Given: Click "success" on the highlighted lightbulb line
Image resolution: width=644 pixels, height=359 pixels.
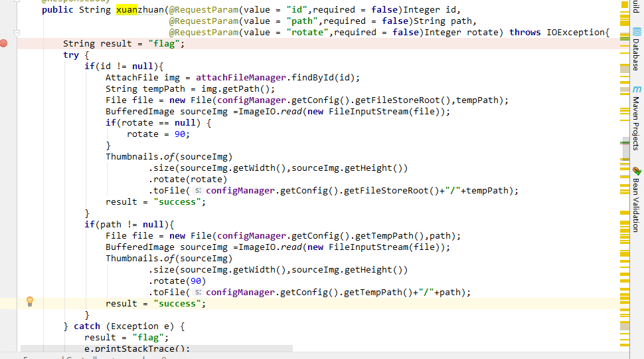Looking at the screenshot, I should pos(177,303).
